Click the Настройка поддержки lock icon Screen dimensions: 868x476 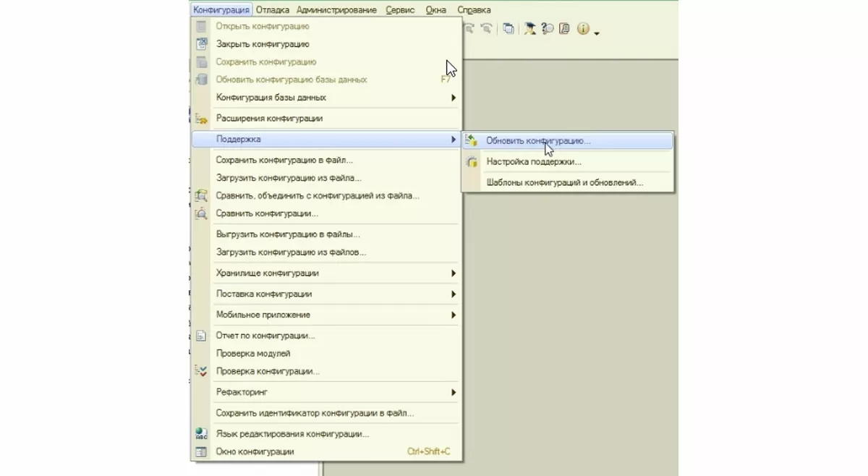472,162
